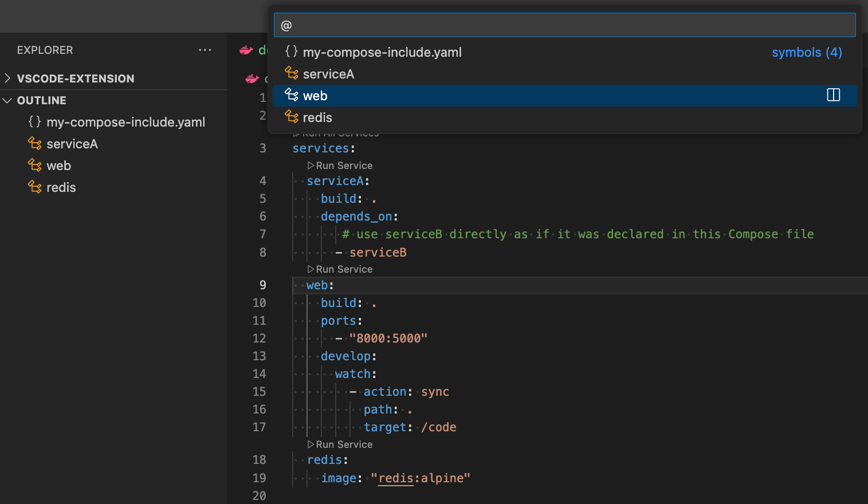Click the redis link in "redis:alpine"
868x504 pixels.
(x=396, y=478)
